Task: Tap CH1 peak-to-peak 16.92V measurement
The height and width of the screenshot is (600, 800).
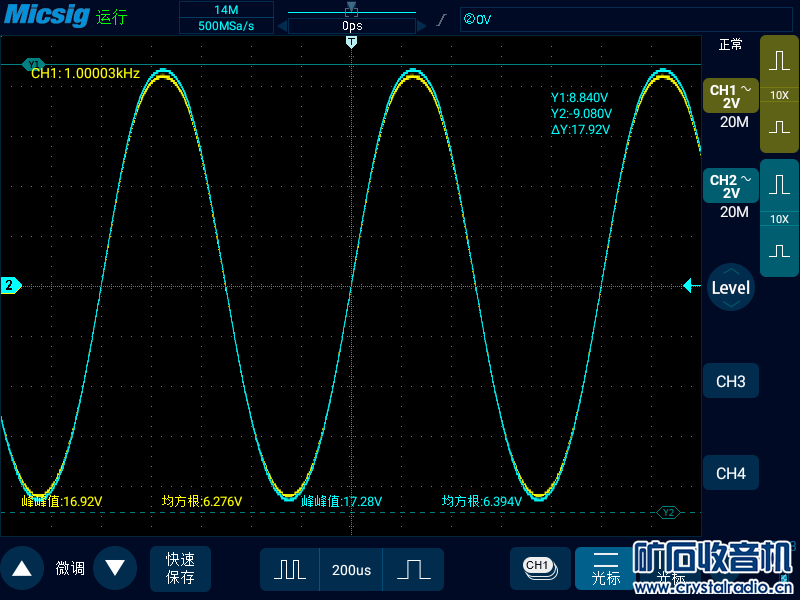Action: pyautogui.click(x=62, y=501)
